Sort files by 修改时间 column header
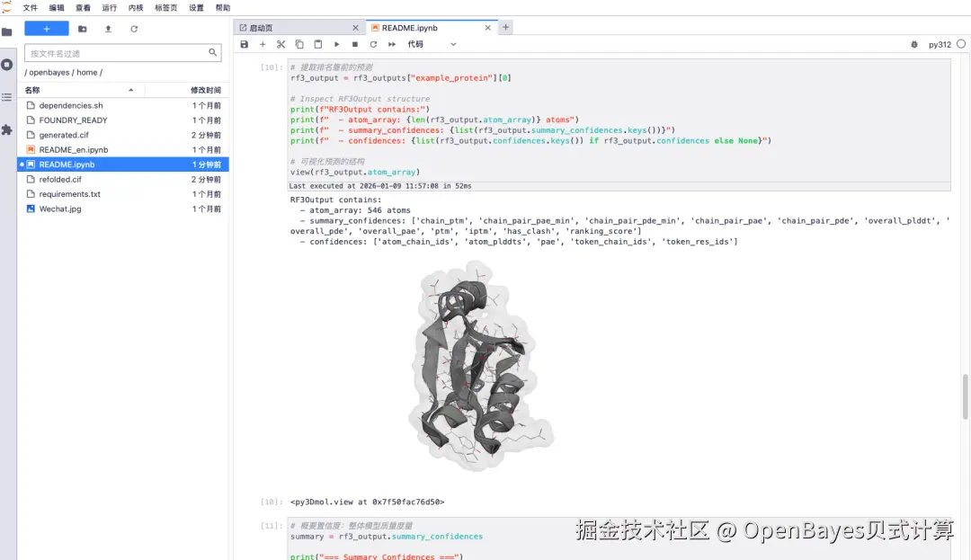Viewport: 971px width, 560px height. pyautogui.click(x=187, y=91)
